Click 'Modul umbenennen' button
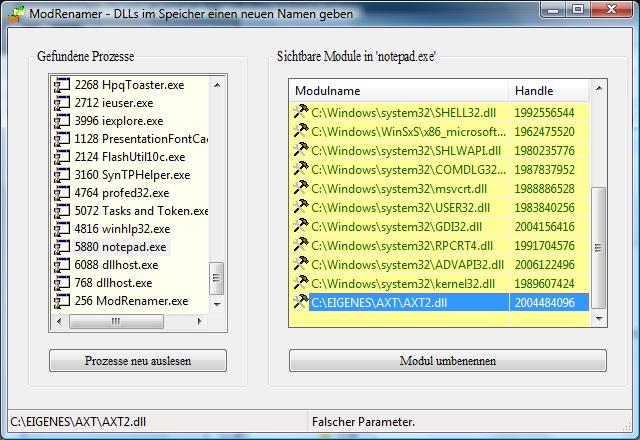The image size is (640, 440). (448, 361)
